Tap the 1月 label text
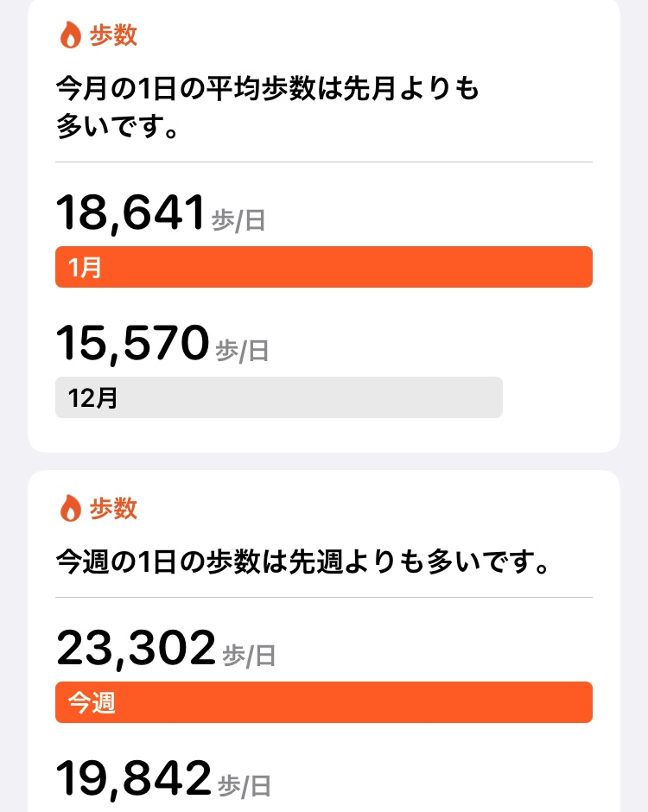This screenshot has width=648, height=812. 85,267
